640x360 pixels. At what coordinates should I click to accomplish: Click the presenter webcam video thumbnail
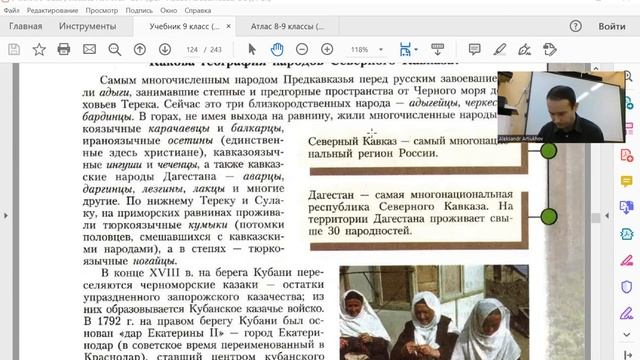point(561,107)
